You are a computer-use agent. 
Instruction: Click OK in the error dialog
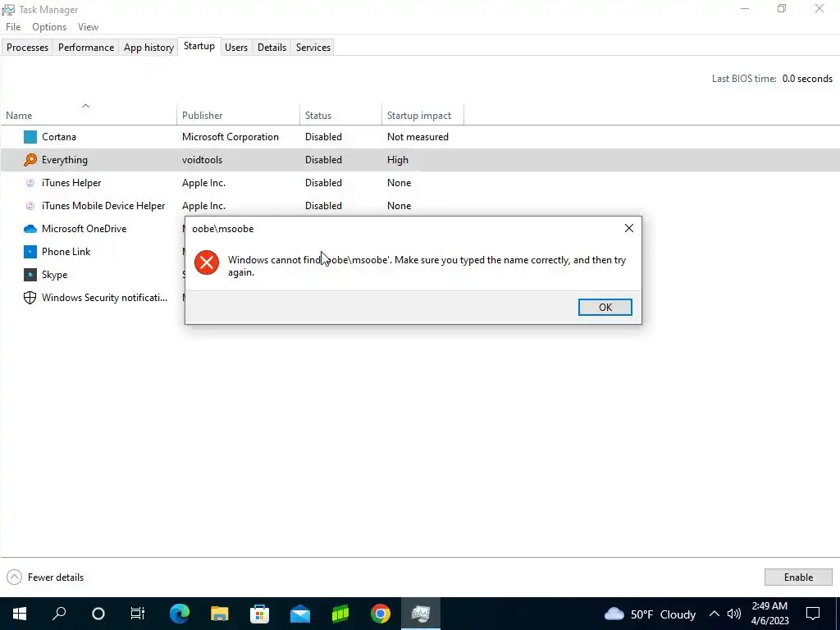(605, 307)
